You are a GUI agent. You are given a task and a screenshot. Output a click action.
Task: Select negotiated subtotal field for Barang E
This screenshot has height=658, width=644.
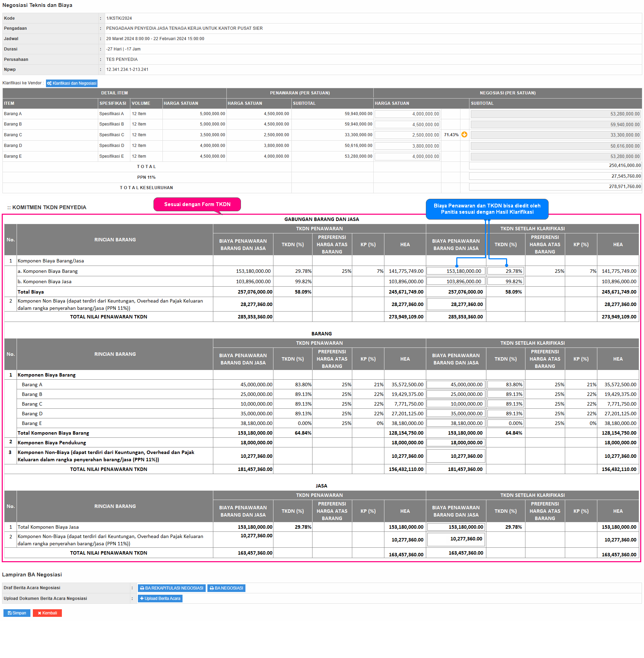556,156
